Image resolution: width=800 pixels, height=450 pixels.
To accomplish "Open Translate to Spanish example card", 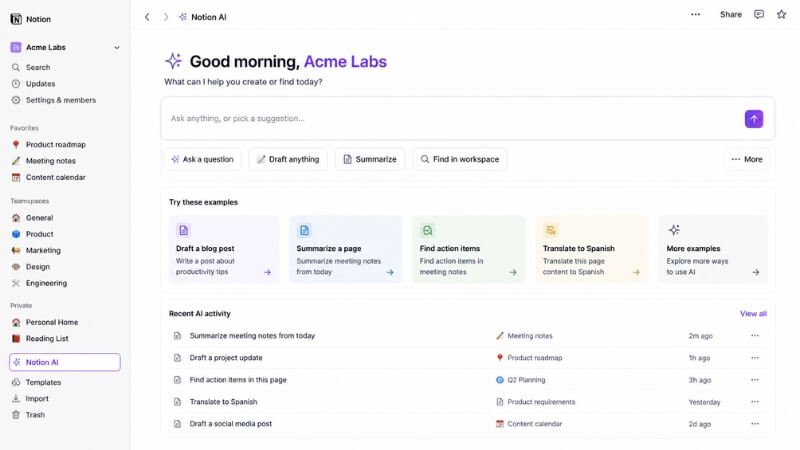I will [x=592, y=249].
